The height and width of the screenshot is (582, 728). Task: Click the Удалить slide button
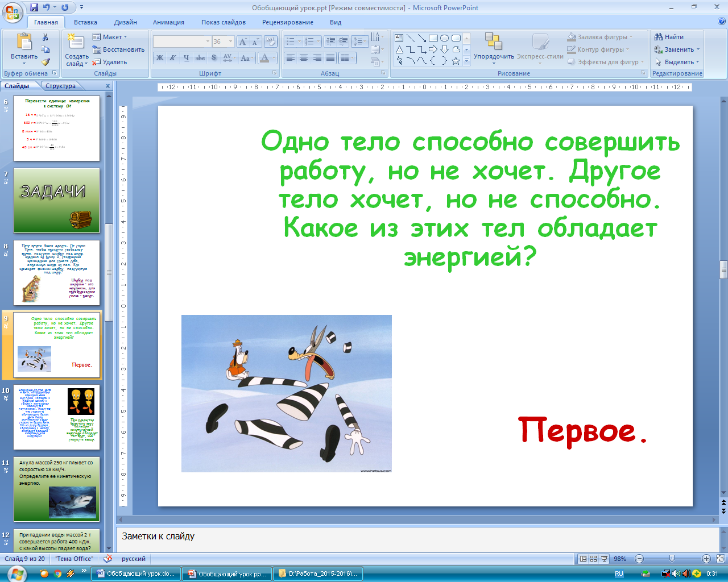click(x=110, y=62)
